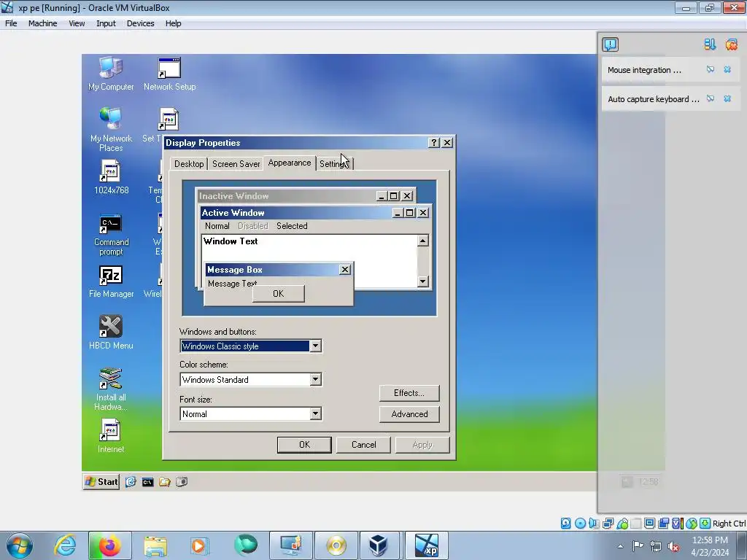
Task: Click the optical disk status icon
Action: pyautogui.click(x=580, y=524)
